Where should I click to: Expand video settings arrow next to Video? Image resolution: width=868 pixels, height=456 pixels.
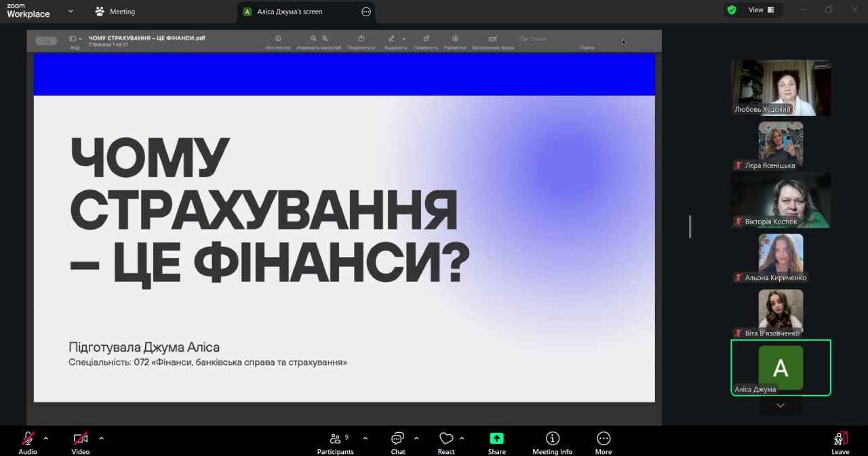click(x=101, y=438)
